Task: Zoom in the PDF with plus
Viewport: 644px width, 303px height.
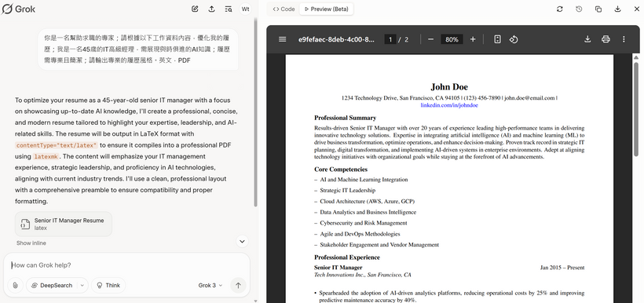Action: 473,39
